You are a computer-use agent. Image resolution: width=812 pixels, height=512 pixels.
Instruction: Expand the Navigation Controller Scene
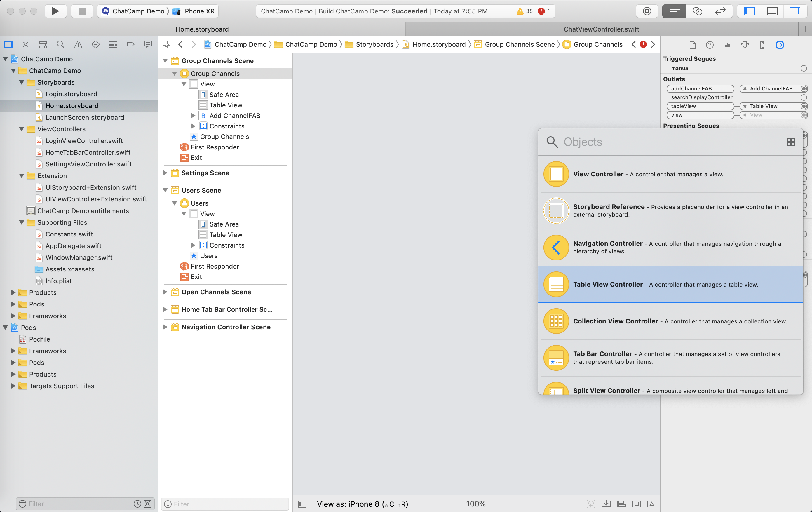pyautogui.click(x=165, y=327)
